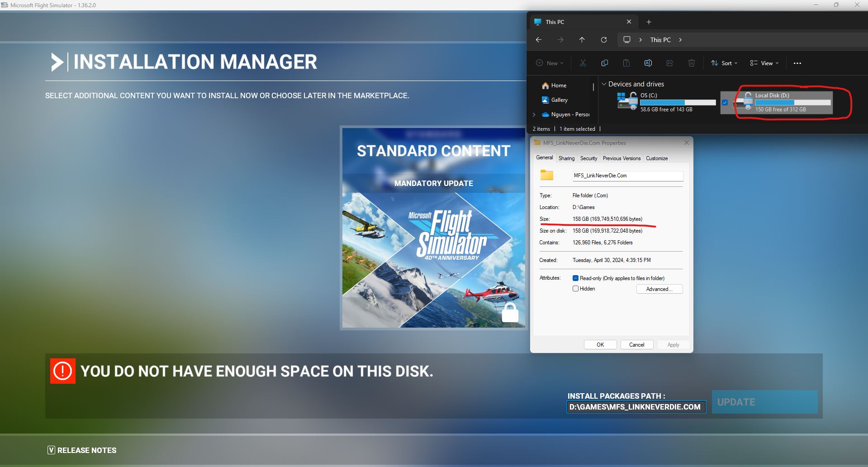Click the 'D:\Games' location value
Viewport: 868px width, 467px height.
coord(583,207)
